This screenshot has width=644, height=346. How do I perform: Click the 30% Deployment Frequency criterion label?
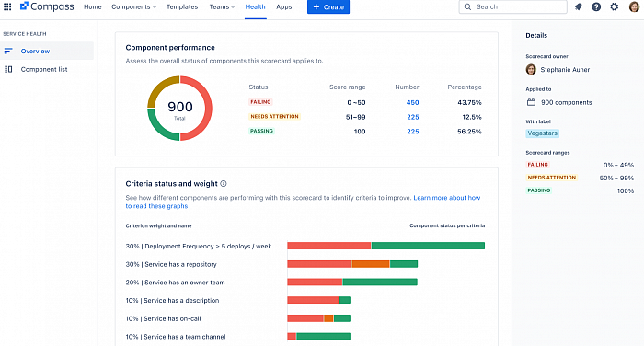pos(199,246)
